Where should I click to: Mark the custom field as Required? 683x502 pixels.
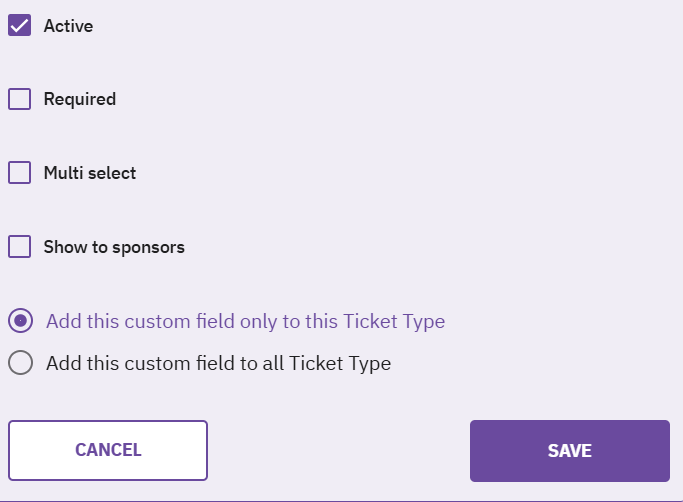coord(20,99)
